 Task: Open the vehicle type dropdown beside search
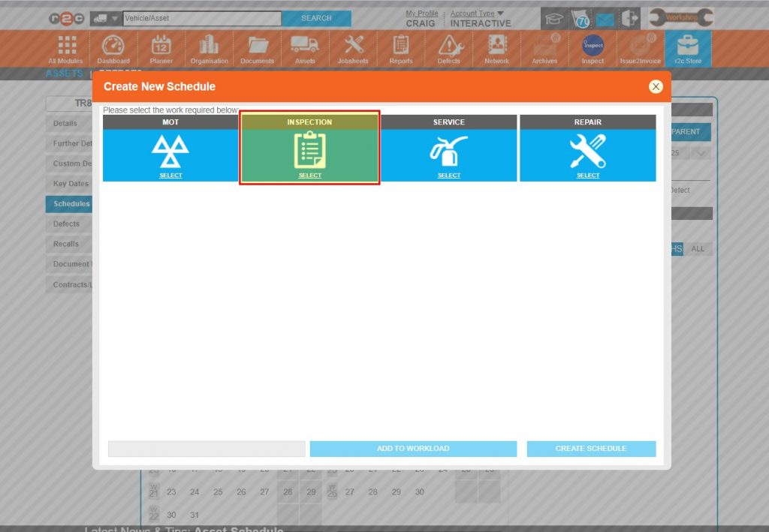click(x=105, y=18)
